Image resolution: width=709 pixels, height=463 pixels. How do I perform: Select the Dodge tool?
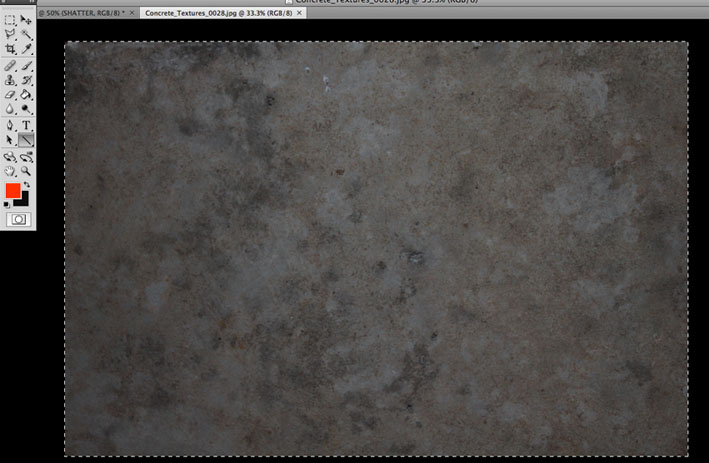26,109
